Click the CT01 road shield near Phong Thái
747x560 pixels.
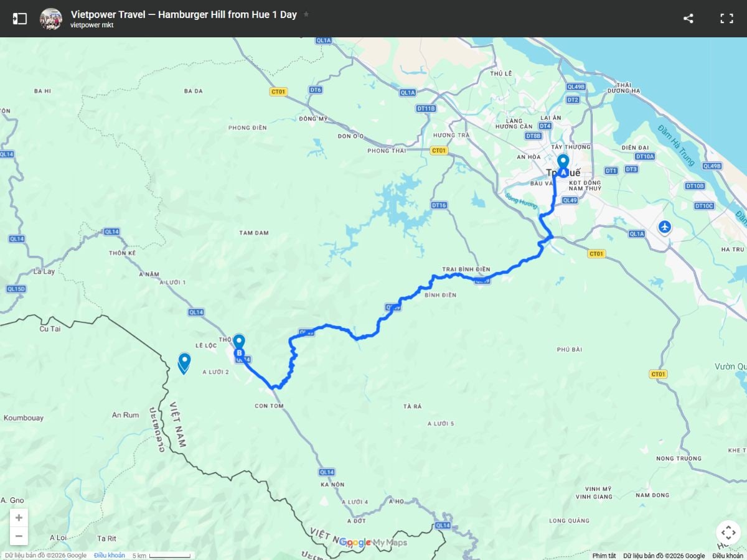click(439, 151)
